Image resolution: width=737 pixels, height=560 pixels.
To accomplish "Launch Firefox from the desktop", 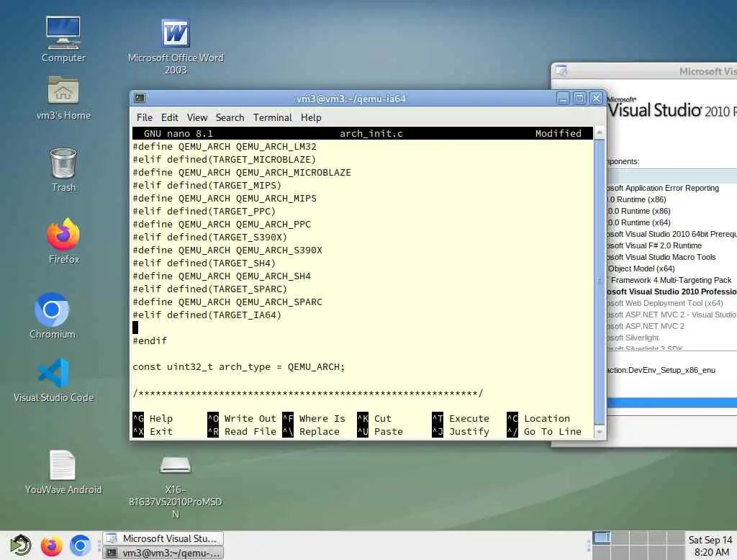I will coord(63,240).
